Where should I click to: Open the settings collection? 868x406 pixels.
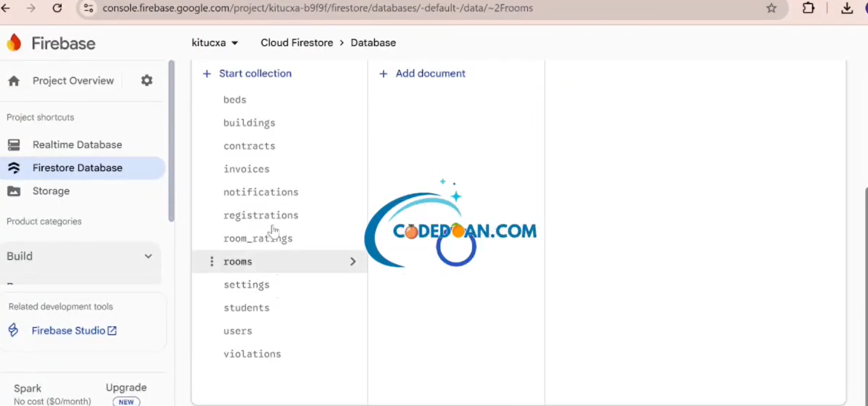246,285
